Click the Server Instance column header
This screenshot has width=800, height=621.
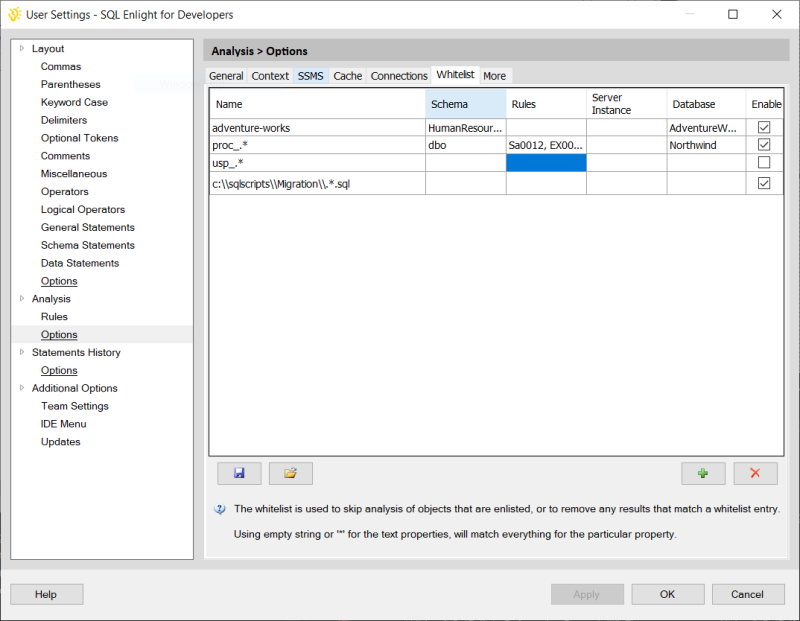(x=627, y=104)
